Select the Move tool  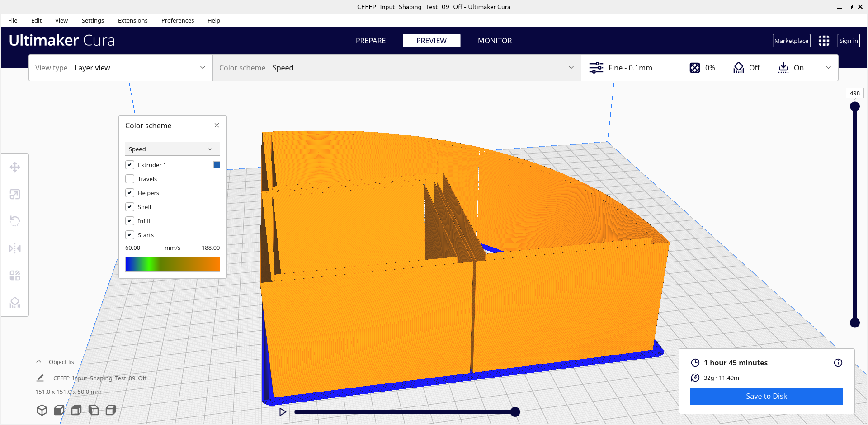coord(15,167)
